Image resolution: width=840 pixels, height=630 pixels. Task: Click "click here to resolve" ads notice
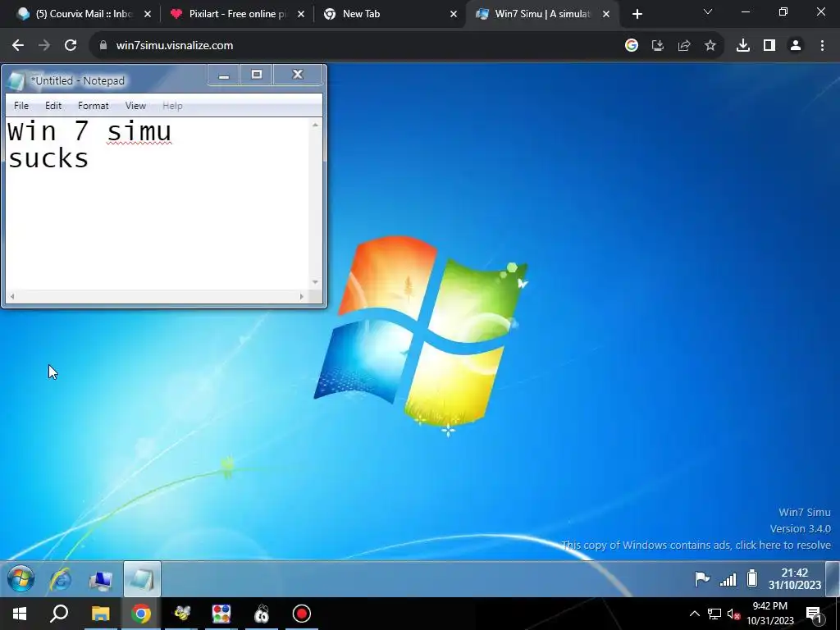[783, 545]
